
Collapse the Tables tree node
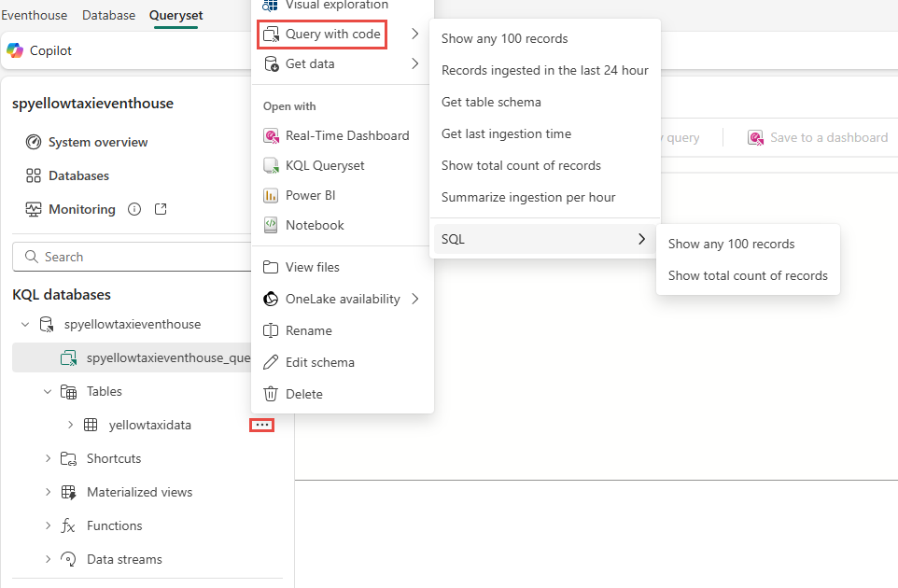click(48, 391)
